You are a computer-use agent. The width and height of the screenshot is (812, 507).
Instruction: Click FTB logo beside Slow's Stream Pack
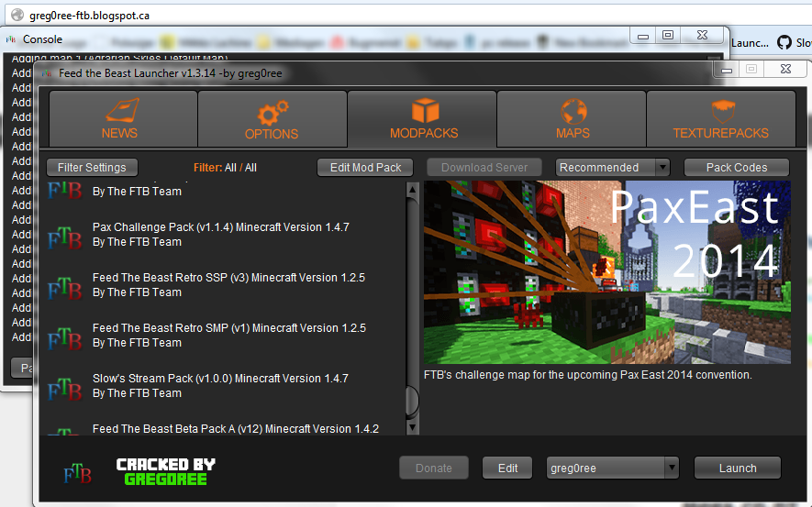pos(65,390)
